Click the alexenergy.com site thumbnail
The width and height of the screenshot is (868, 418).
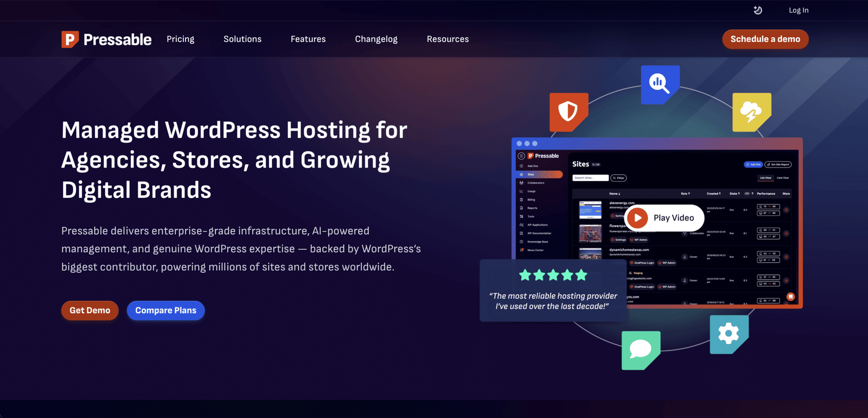coord(590,210)
